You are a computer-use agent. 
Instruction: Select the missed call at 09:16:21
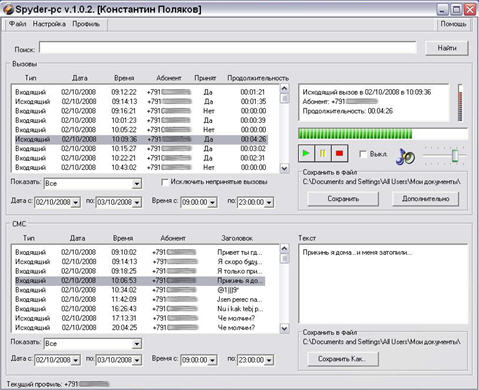pos(140,111)
